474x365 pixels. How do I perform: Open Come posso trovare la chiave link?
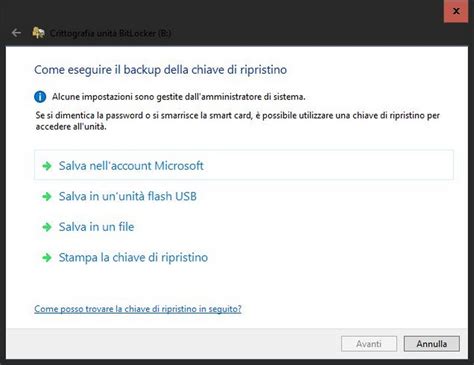point(138,309)
